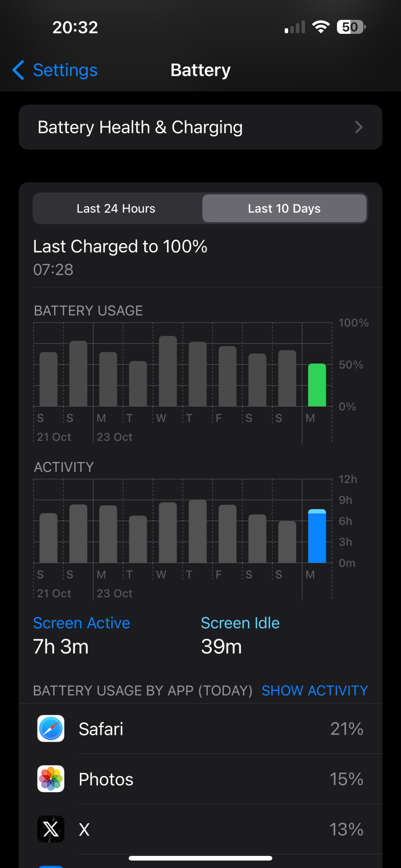Tap the back chevron icon beside Settings

click(x=18, y=70)
